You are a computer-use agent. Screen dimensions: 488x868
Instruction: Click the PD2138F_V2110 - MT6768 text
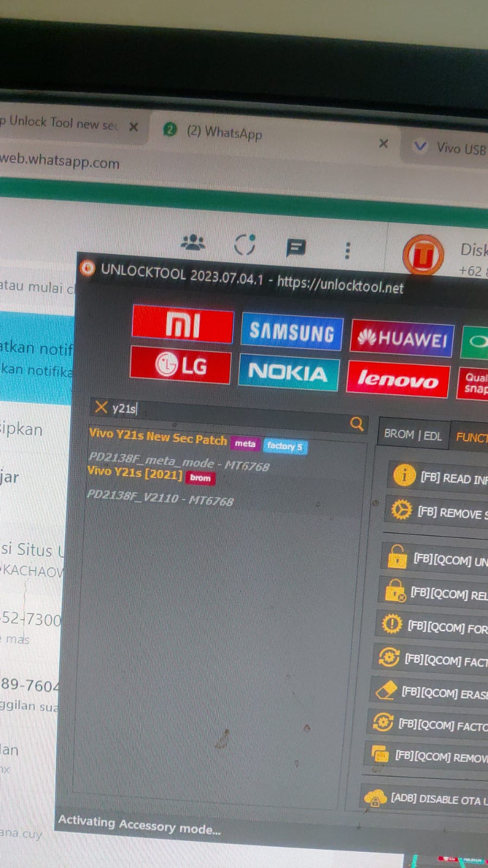(x=160, y=497)
